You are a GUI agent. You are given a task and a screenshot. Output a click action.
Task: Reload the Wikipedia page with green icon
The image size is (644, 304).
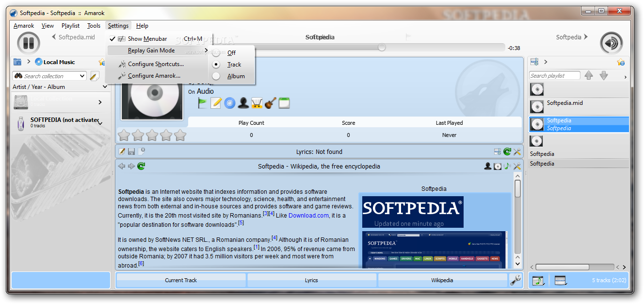pos(141,166)
